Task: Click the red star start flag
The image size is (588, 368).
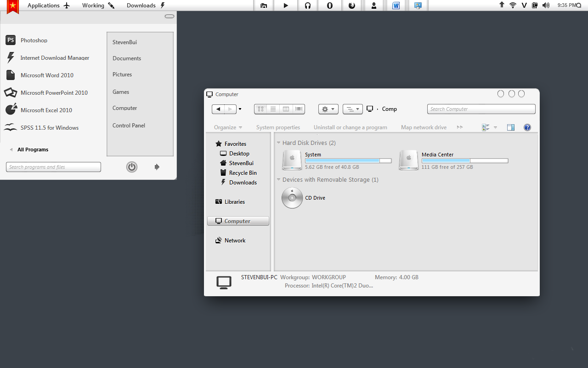Action: click(13, 6)
